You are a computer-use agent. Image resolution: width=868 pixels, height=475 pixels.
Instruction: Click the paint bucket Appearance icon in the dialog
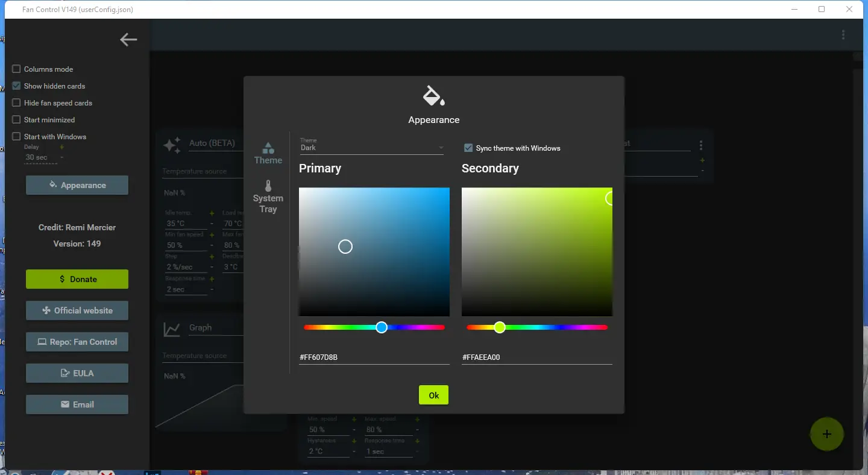pos(434,96)
